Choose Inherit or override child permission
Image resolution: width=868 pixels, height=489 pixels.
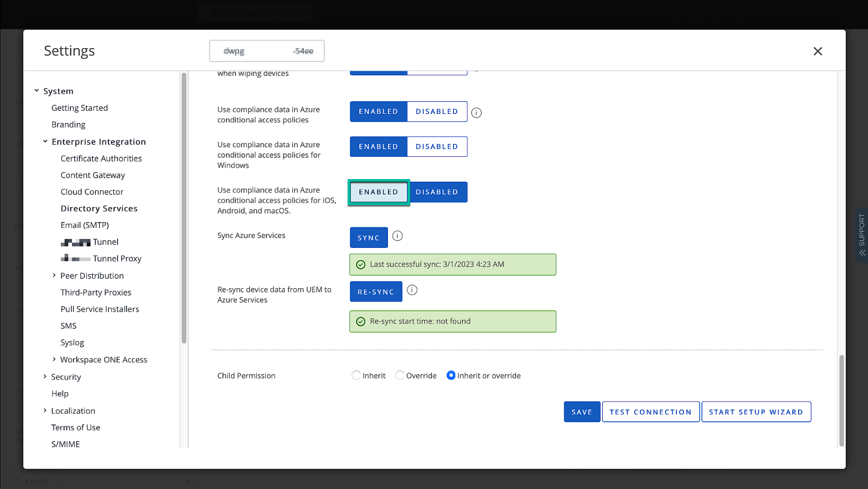pyautogui.click(x=451, y=376)
